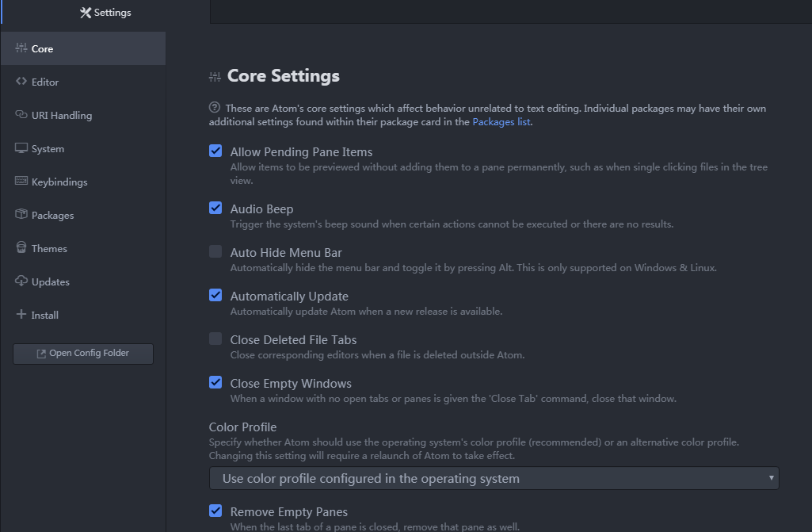Click the Audio Beep label text
Viewport: 812px width, 532px height.
[x=261, y=209]
